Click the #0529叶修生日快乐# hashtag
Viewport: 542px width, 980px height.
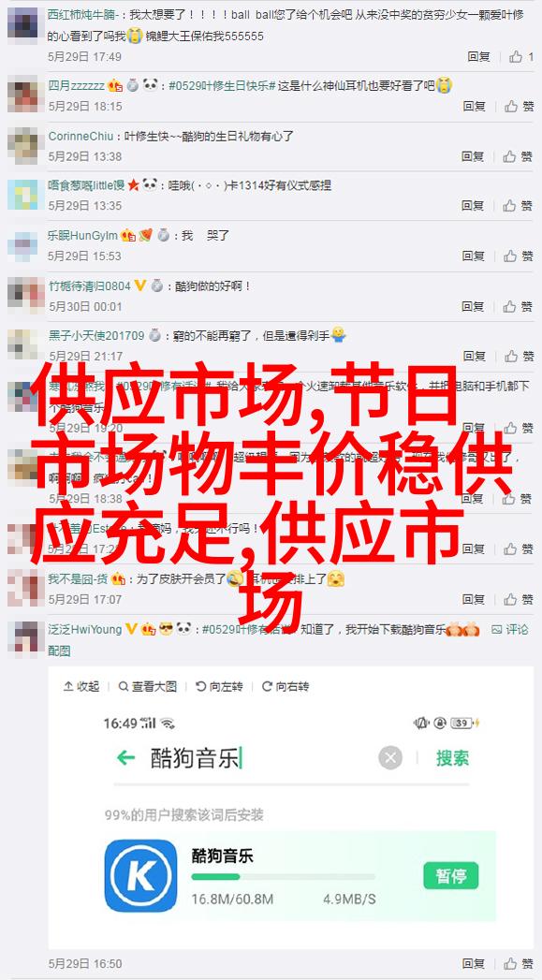(222, 85)
